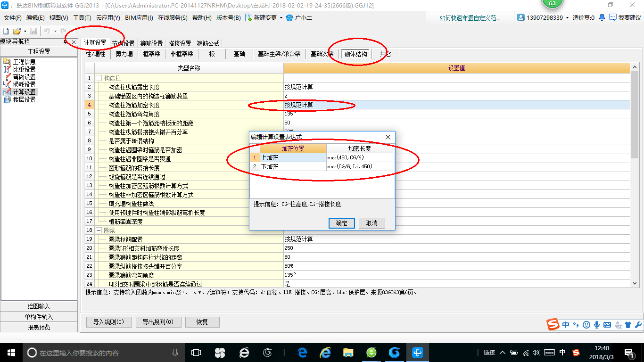Click the 比重设置 icon in navigation
The width and height of the screenshot is (644, 362).
coord(7,69)
